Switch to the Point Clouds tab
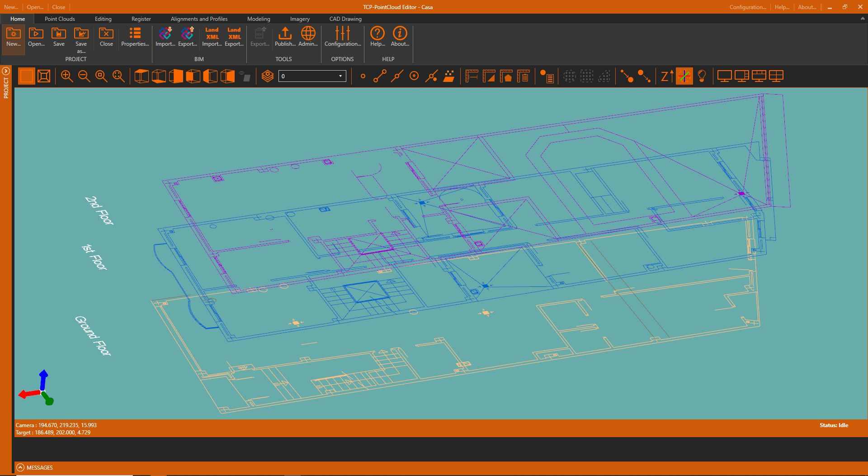 click(60, 19)
